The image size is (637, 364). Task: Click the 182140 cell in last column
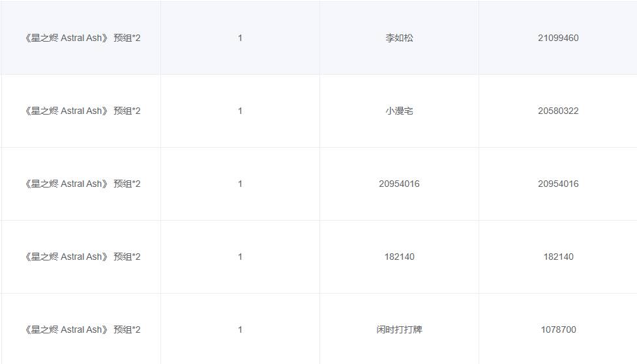click(557, 257)
